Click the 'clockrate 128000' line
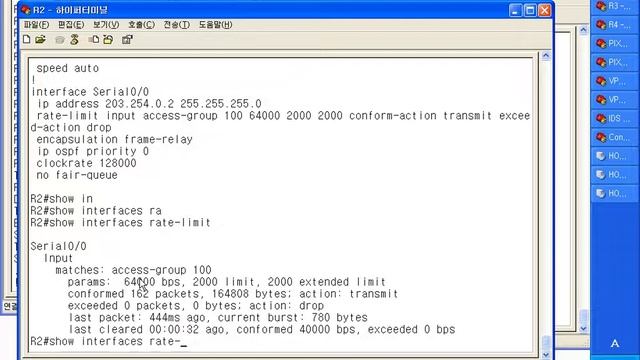The width and height of the screenshot is (640, 360). coord(87,163)
